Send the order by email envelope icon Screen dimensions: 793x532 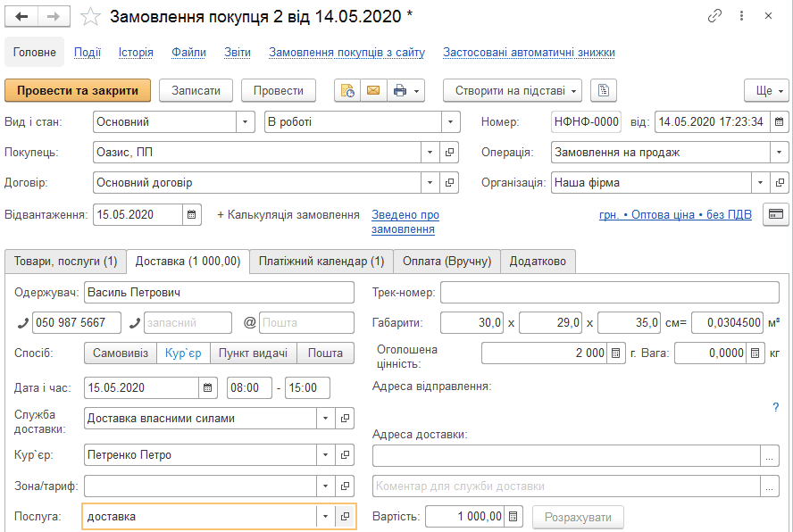pyautogui.click(x=373, y=91)
